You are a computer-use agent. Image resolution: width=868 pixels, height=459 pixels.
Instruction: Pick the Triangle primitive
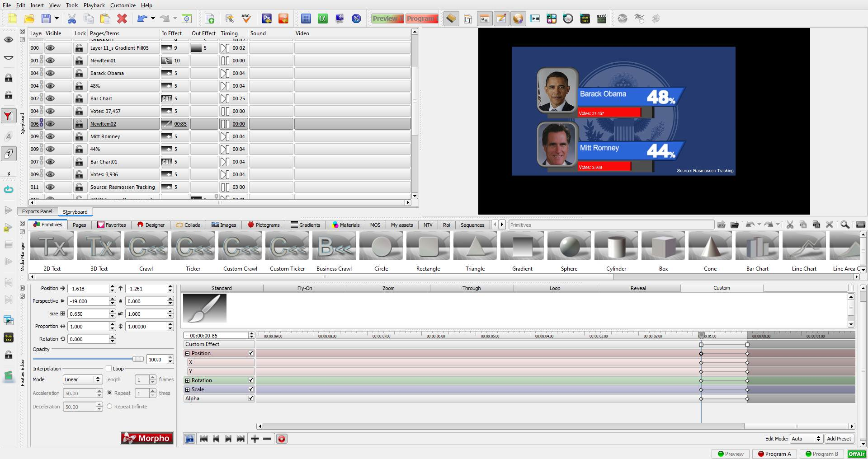[x=475, y=251]
